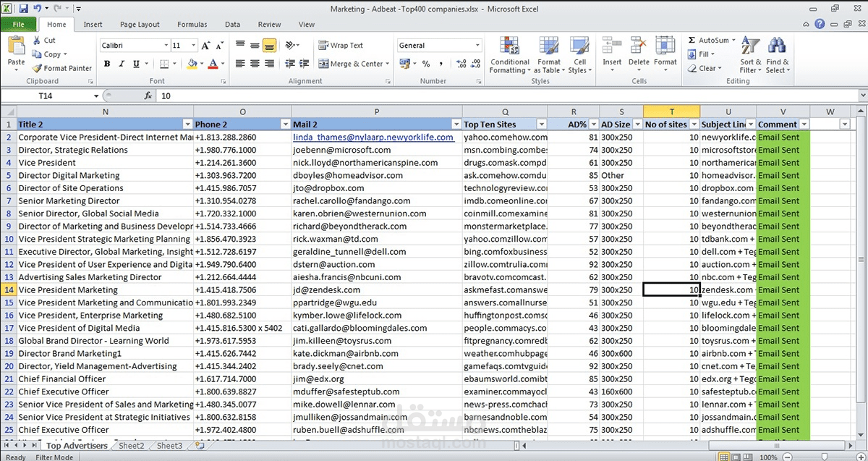Screen dimensions: 868x461
Task: Click the Decrease Indent icon
Action: tap(289, 64)
